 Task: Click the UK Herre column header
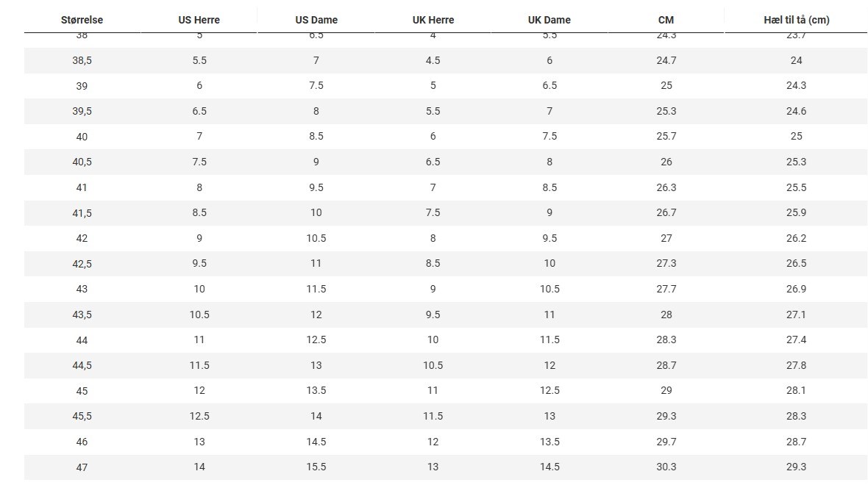pyautogui.click(x=433, y=20)
